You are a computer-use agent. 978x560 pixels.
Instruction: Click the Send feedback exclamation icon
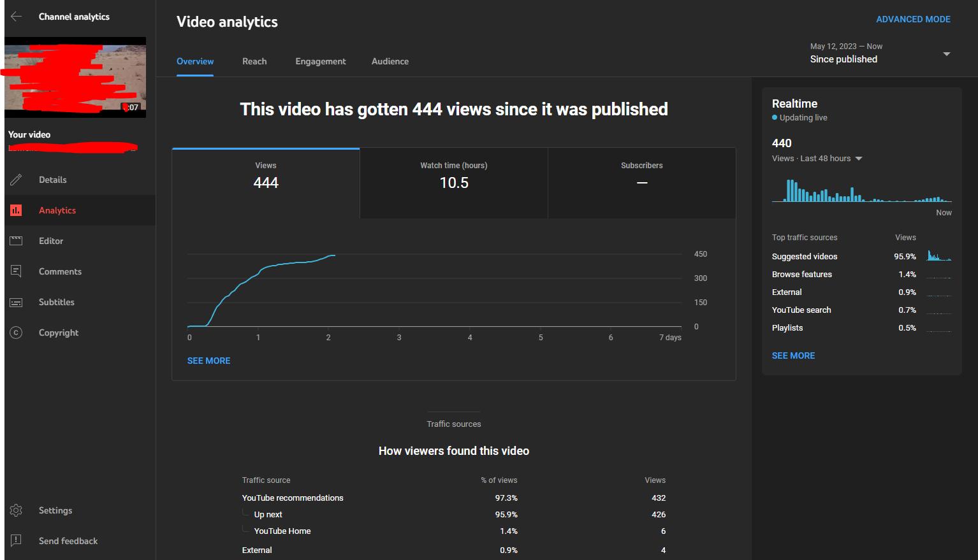pyautogui.click(x=17, y=541)
